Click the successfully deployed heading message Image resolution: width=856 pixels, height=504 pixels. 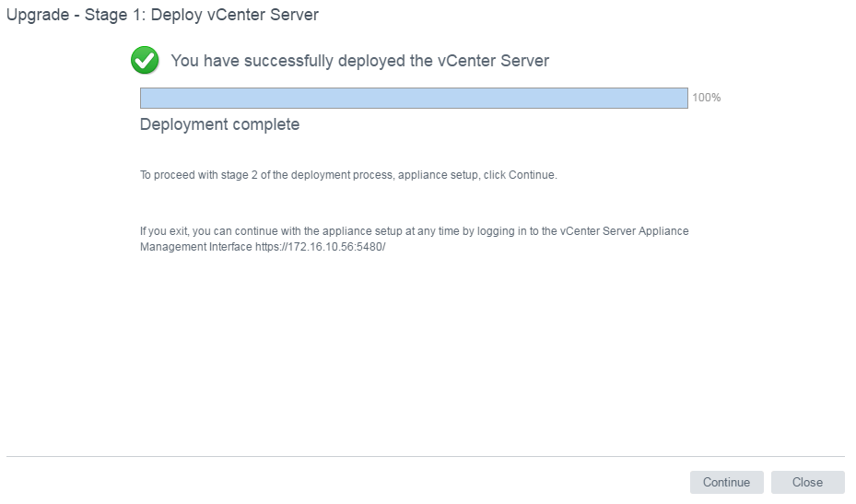(x=359, y=61)
